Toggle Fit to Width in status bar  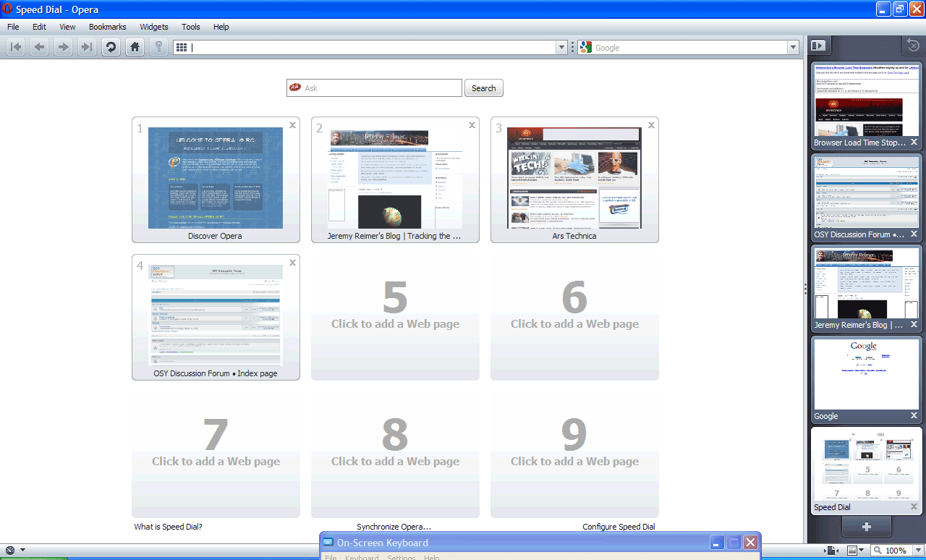pos(832,551)
